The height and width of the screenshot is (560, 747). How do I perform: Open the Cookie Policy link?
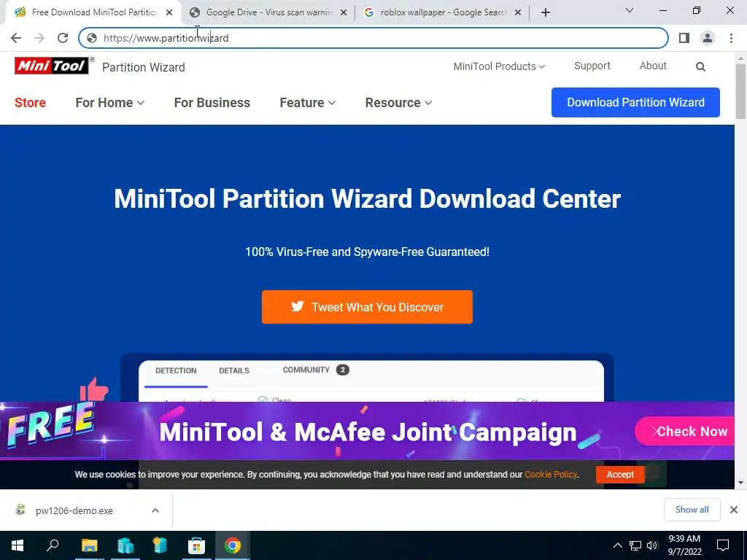(551, 474)
